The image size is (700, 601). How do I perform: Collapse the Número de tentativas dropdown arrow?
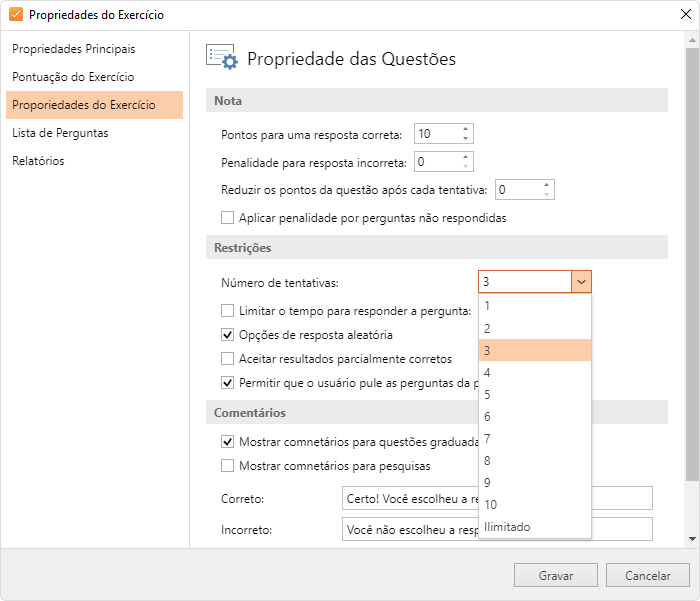(581, 282)
